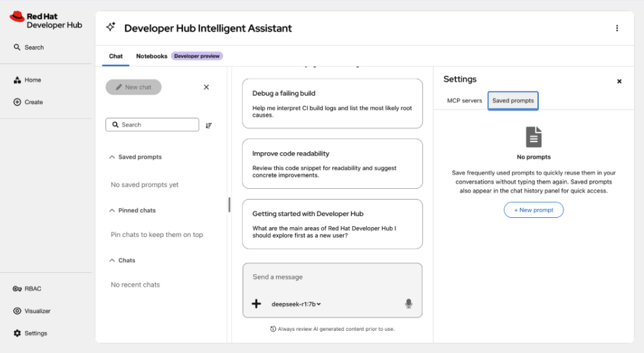Click the plus attach icon in message box
644x353 pixels.
tap(256, 304)
